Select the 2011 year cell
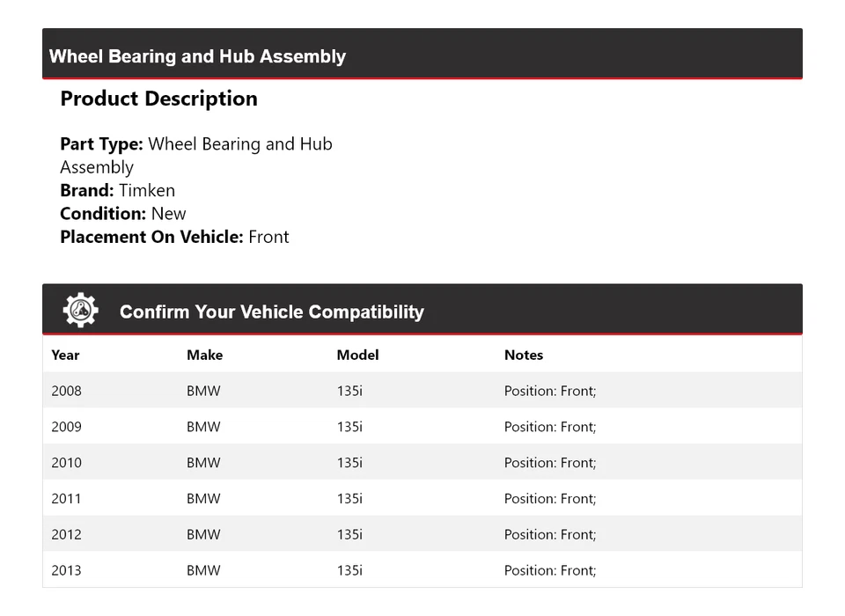Viewport: 845px width, 616px height. 66,499
